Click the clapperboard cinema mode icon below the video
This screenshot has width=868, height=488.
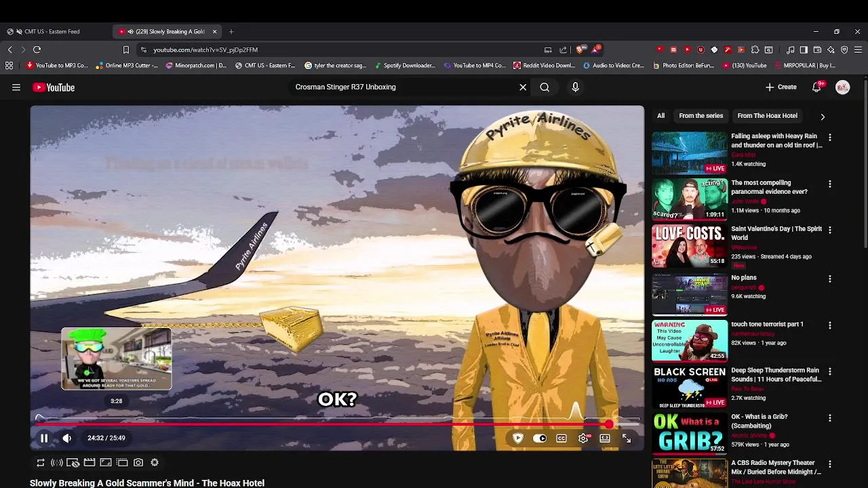90,462
